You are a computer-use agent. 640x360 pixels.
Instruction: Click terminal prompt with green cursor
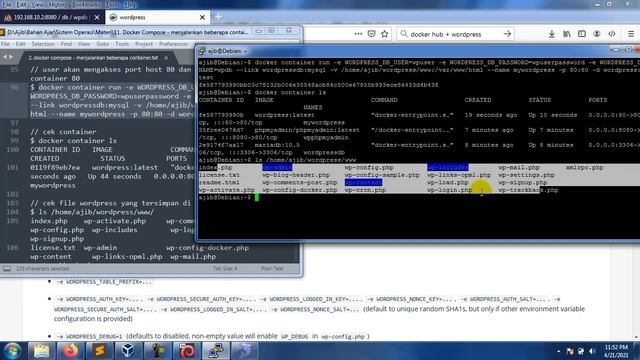click(x=229, y=198)
